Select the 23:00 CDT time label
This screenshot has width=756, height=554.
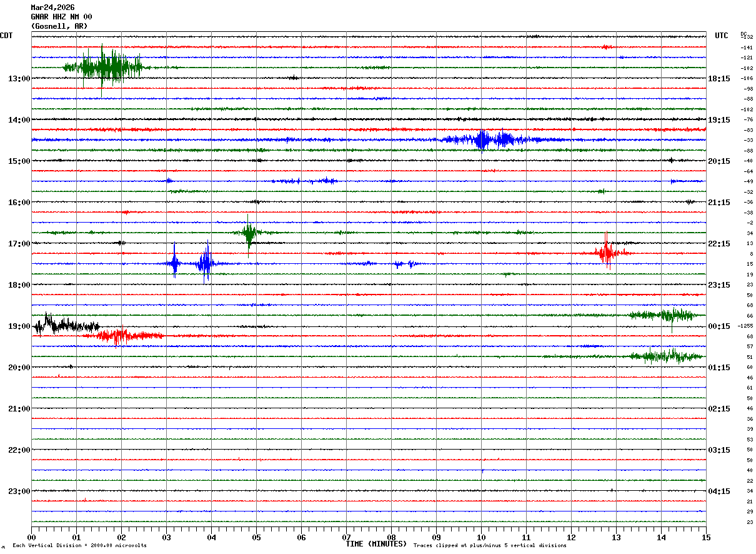pyautogui.click(x=19, y=491)
